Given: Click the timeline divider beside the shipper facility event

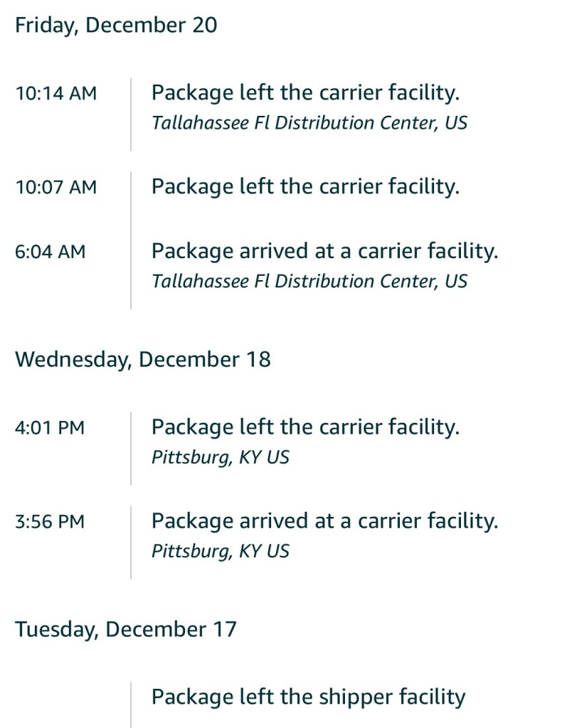Looking at the screenshot, I should 131,704.
